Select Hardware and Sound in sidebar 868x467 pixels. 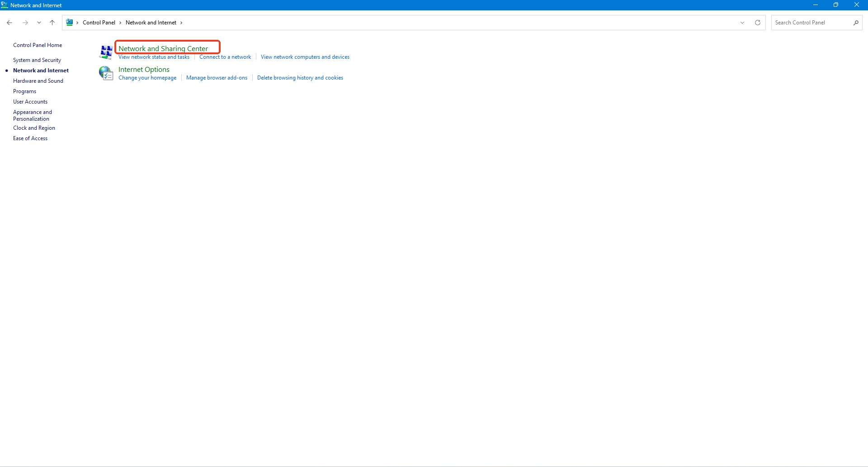pyautogui.click(x=38, y=81)
